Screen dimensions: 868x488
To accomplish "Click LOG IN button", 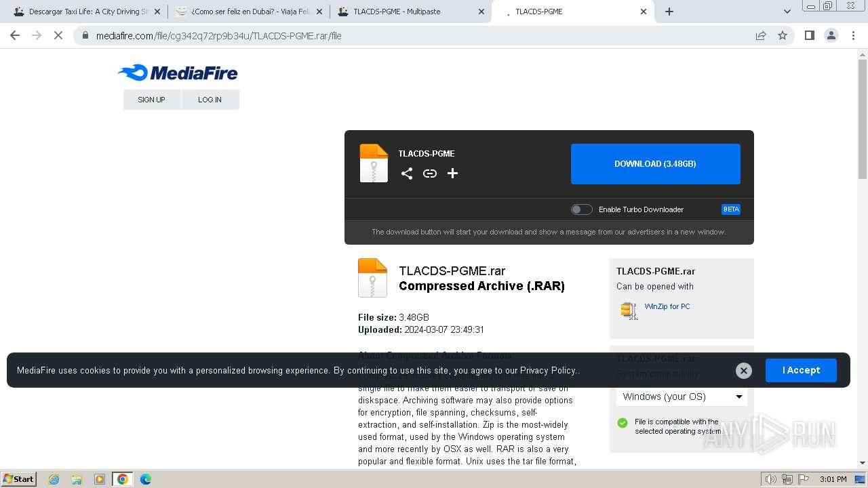I will 210,100.
